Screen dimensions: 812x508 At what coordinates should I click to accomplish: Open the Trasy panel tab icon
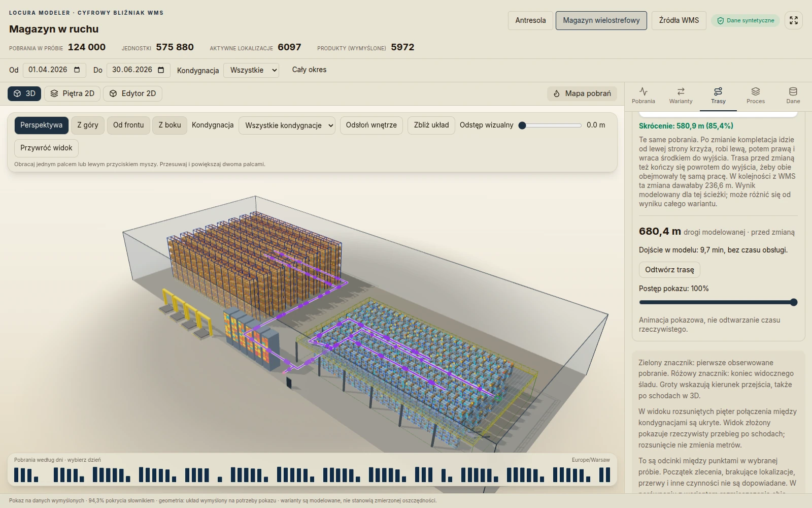[x=718, y=91]
